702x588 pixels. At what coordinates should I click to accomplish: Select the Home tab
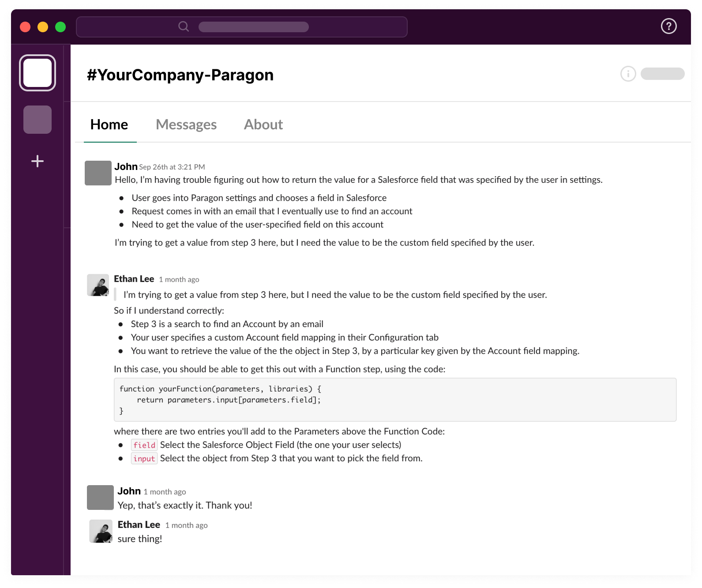tap(109, 124)
